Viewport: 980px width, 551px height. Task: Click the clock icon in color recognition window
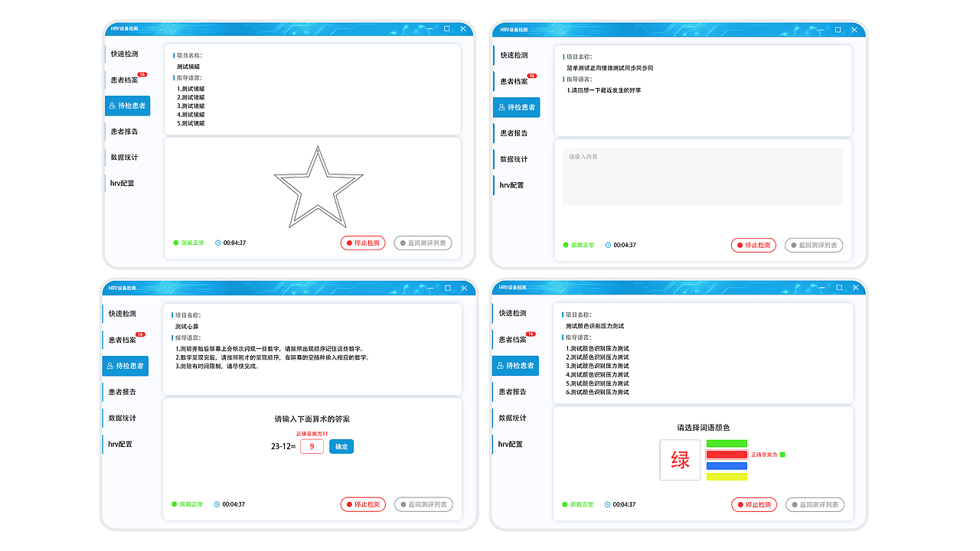pos(608,504)
